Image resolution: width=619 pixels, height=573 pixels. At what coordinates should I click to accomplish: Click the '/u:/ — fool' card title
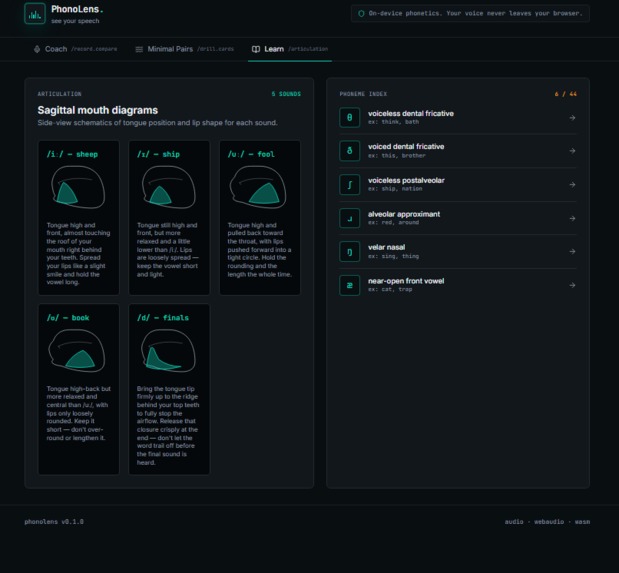(251, 154)
